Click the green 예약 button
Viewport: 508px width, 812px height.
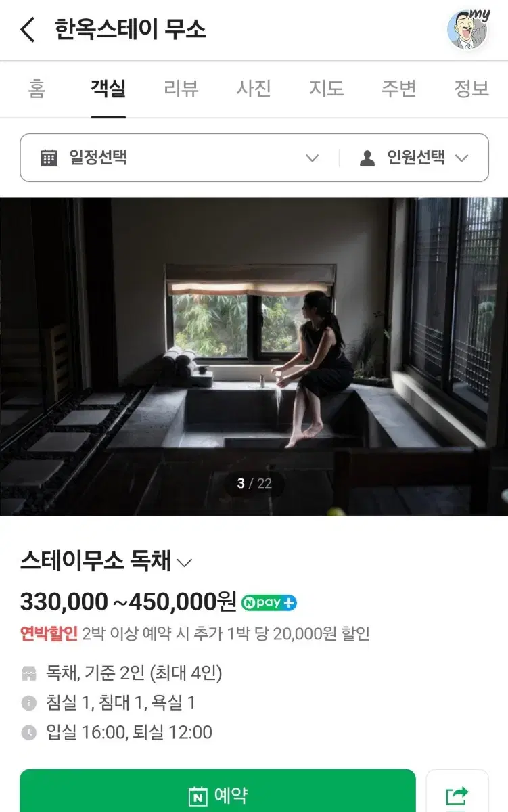coord(218,793)
